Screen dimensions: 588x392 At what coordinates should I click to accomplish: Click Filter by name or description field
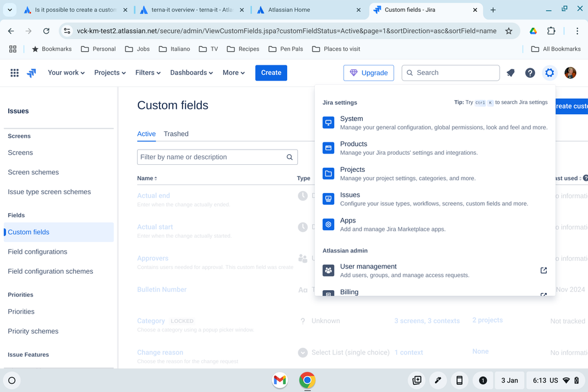coord(217,157)
